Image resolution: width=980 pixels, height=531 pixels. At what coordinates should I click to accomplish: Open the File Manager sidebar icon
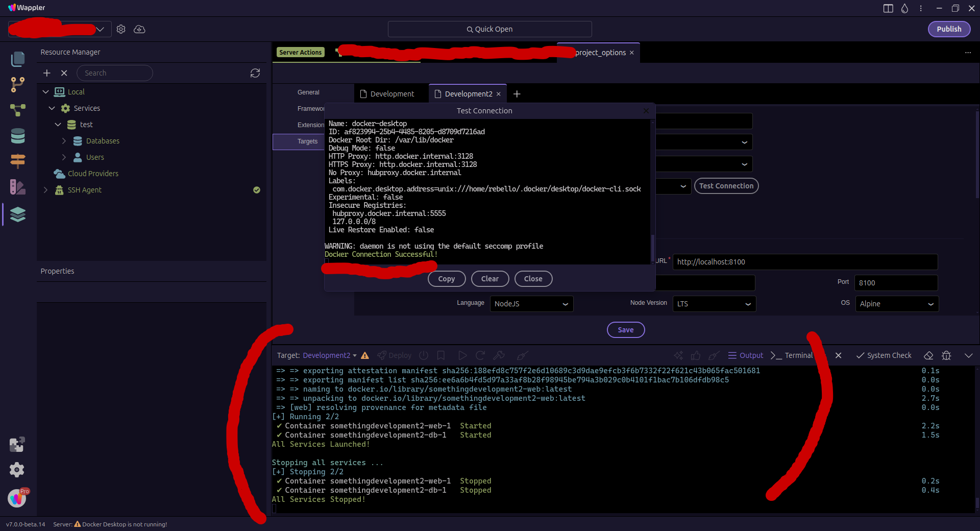coord(18,59)
